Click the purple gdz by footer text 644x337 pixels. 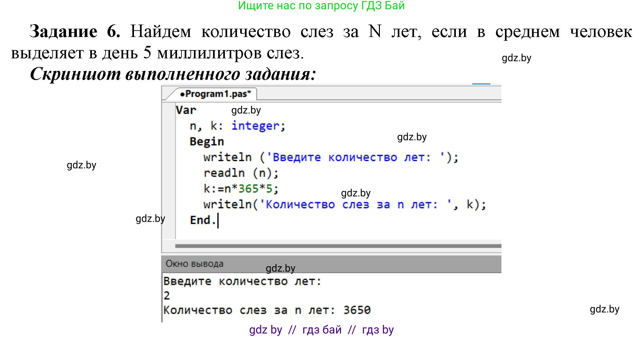point(265,330)
